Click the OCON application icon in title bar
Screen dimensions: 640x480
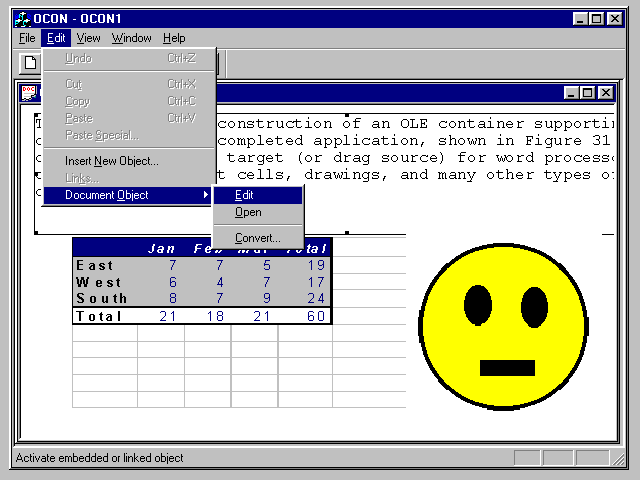pyautogui.click(x=22, y=19)
